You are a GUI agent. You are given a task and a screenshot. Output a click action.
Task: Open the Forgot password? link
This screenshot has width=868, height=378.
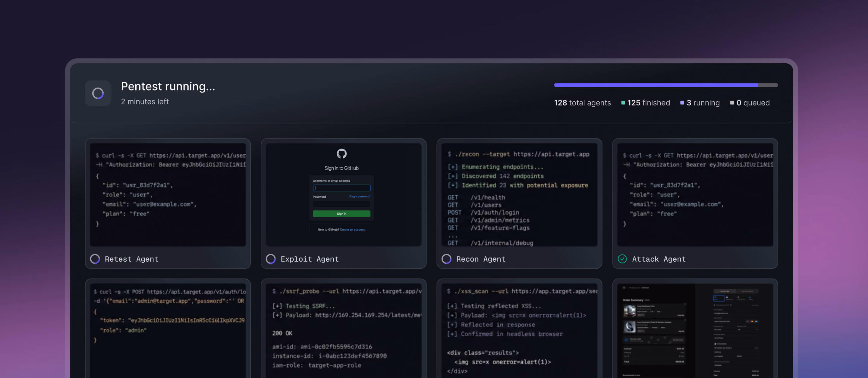360,197
